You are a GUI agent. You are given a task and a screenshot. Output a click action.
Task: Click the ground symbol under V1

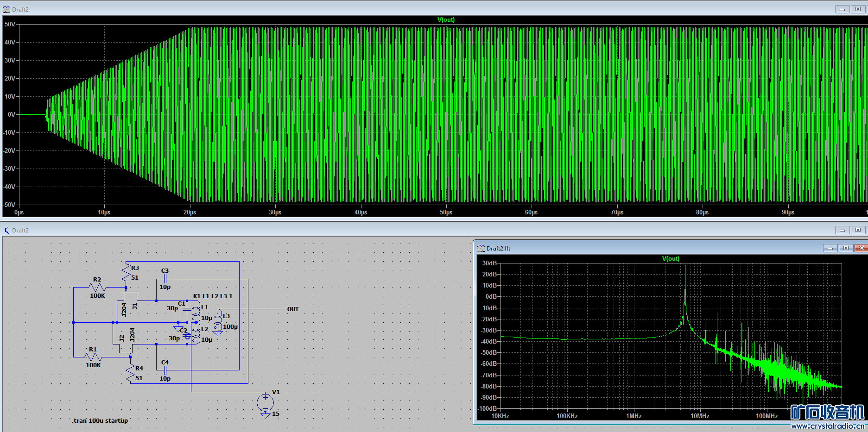click(265, 415)
